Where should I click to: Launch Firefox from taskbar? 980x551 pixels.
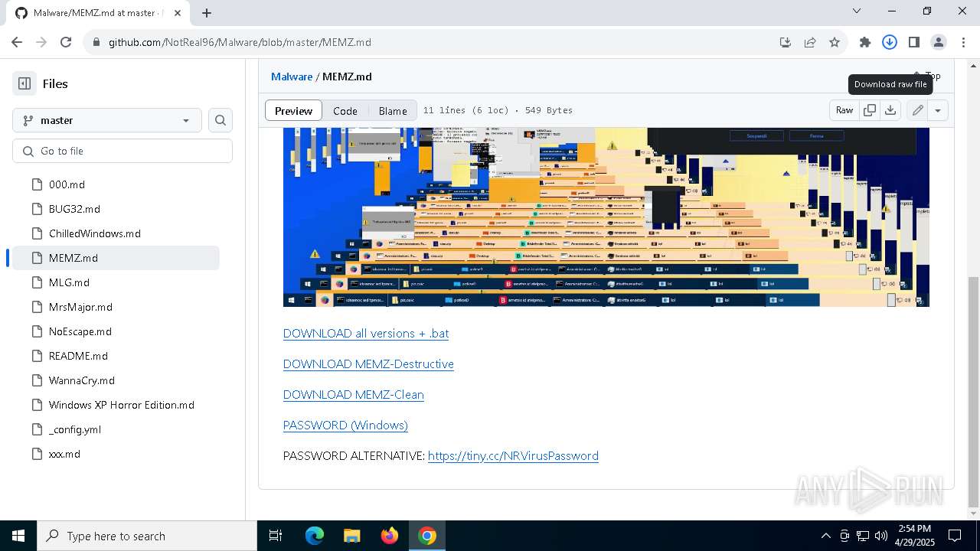(389, 536)
